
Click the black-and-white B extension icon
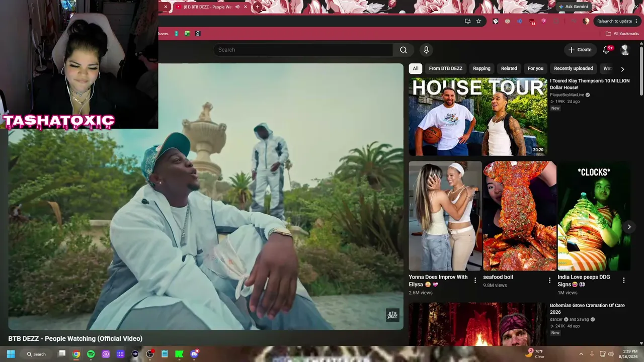pos(496,21)
